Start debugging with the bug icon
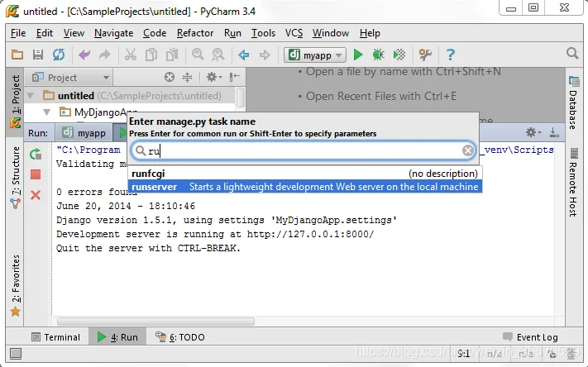The height and width of the screenshot is (367, 588). tap(379, 55)
